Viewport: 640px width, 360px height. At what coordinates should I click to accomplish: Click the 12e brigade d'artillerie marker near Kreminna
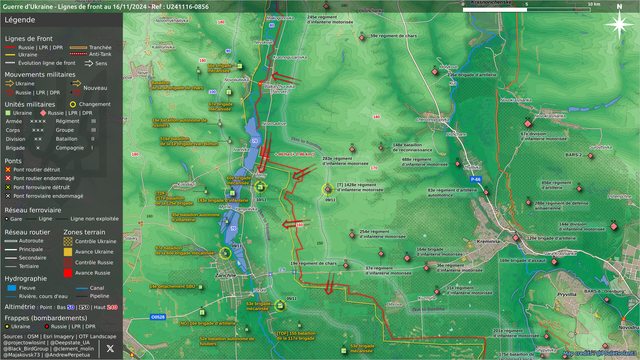516,238
